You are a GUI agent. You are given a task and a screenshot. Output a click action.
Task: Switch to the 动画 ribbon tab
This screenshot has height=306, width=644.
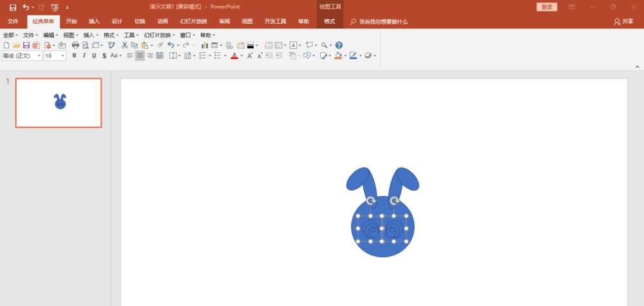(x=163, y=22)
